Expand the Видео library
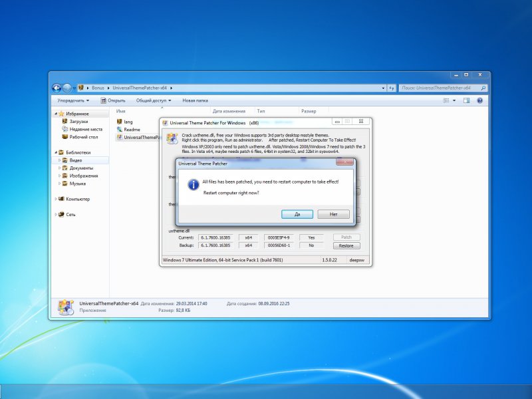532x399 pixels. 60,160
